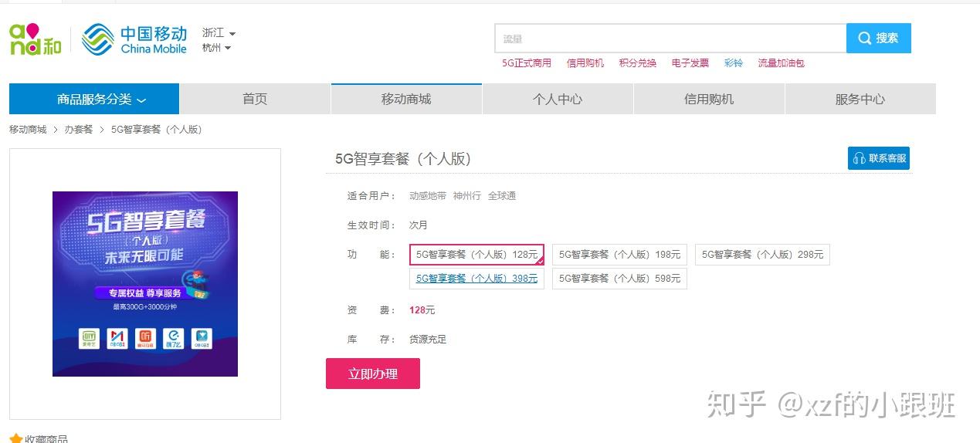Open the 浙江 province dropdown
Image resolution: width=980 pixels, height=443 pixels.
(x=219, y=33)
